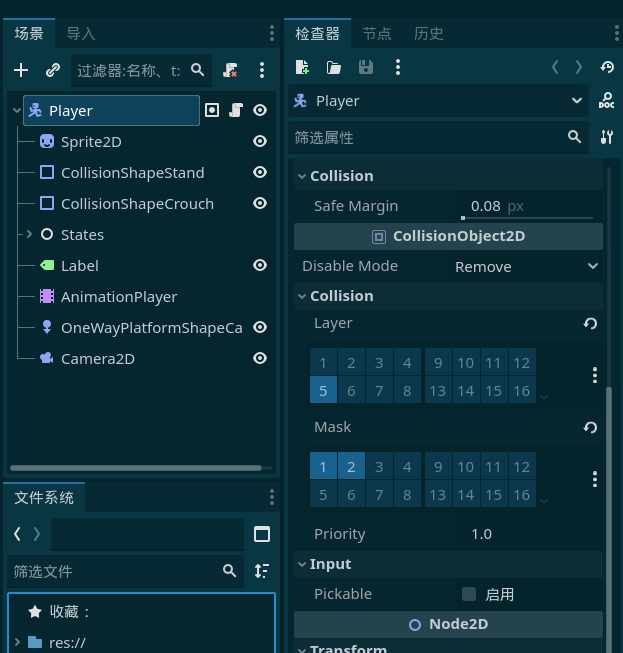Toggle collision Layer bit 5
623x653 pixels.
pos(323,391)
